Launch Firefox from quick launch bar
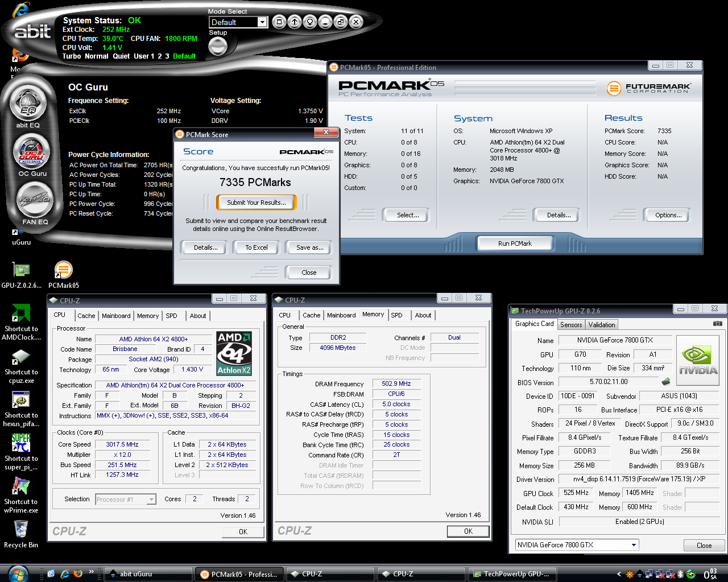The height and width of the screenshot is (582, 728). (78, 573)
